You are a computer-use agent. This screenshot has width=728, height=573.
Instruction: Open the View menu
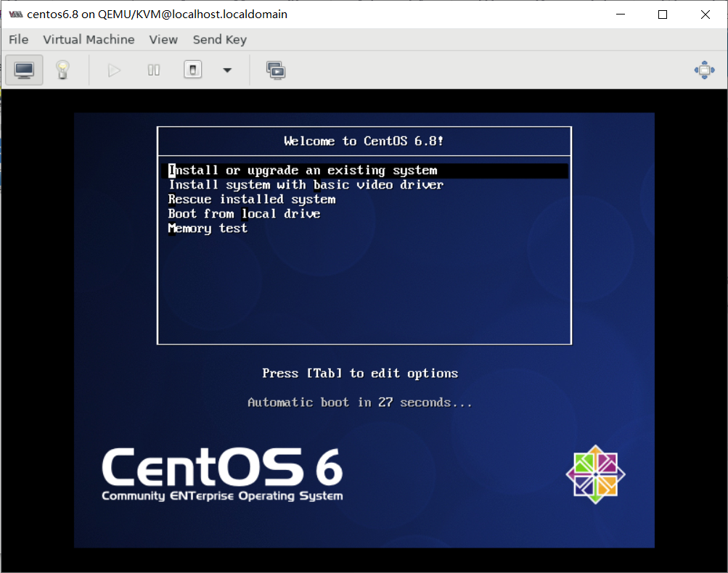pos(163,39)
